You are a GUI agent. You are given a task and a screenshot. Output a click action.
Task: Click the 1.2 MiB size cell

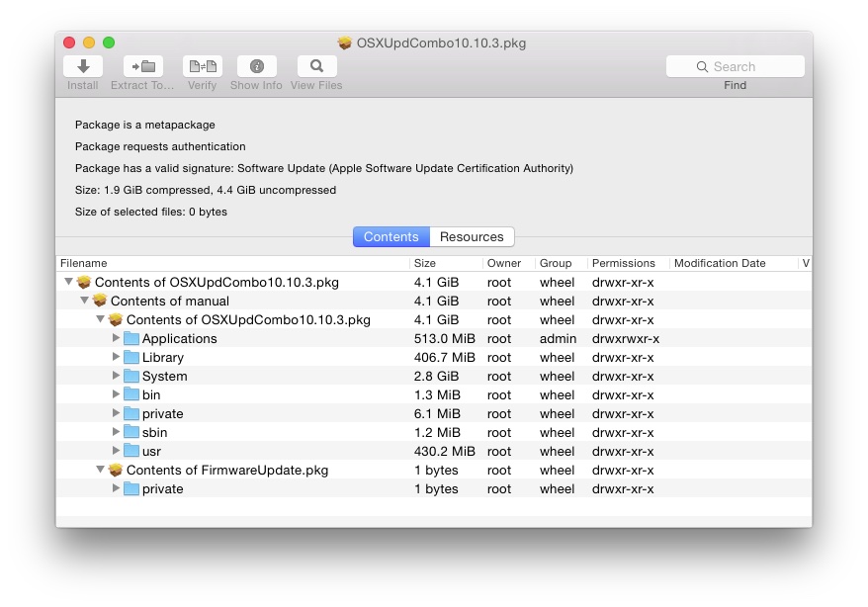point(437,433)
